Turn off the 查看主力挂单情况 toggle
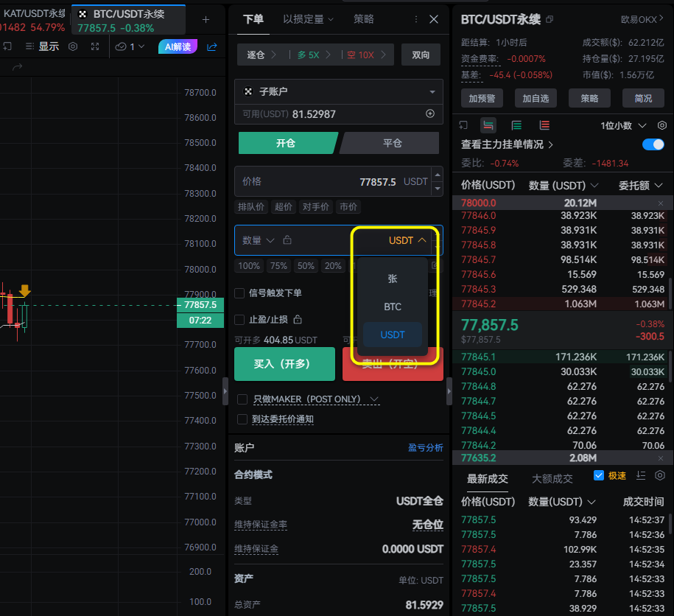Image resolution: width=674 pixels, height=616 pixels. pos(651,144)
